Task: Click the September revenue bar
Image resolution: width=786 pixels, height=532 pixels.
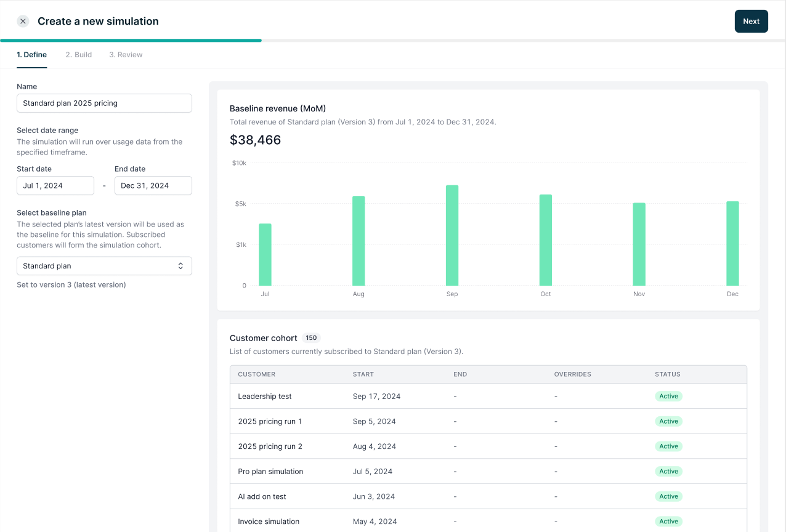Action: 452,235
